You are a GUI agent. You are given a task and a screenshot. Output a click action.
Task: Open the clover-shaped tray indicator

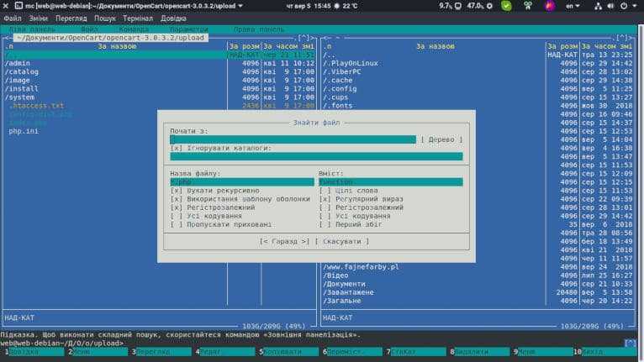click(x=528, y=6)
